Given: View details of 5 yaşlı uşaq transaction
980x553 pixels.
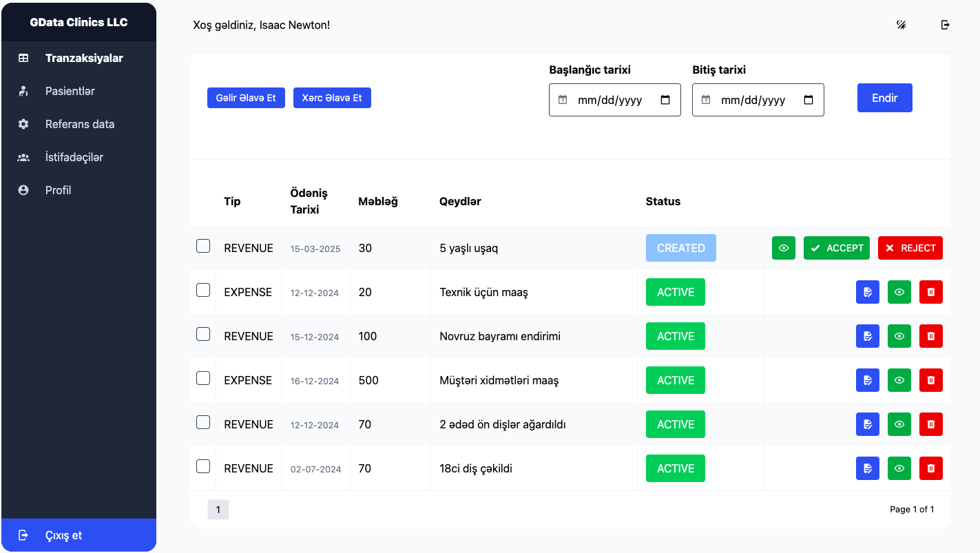Looking at the screenshot, I should tap(784, 248).
